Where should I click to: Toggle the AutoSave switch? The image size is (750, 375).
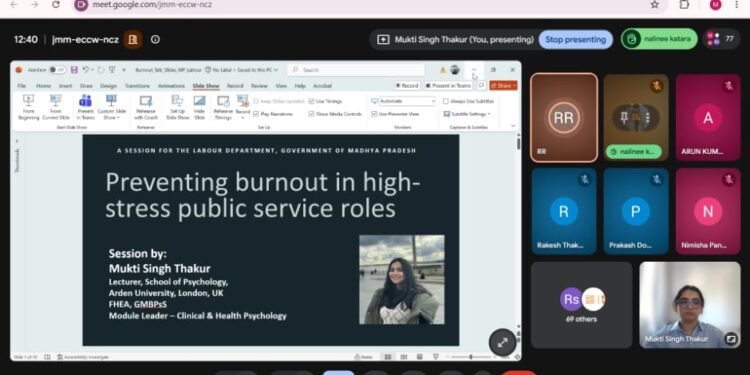57,70
